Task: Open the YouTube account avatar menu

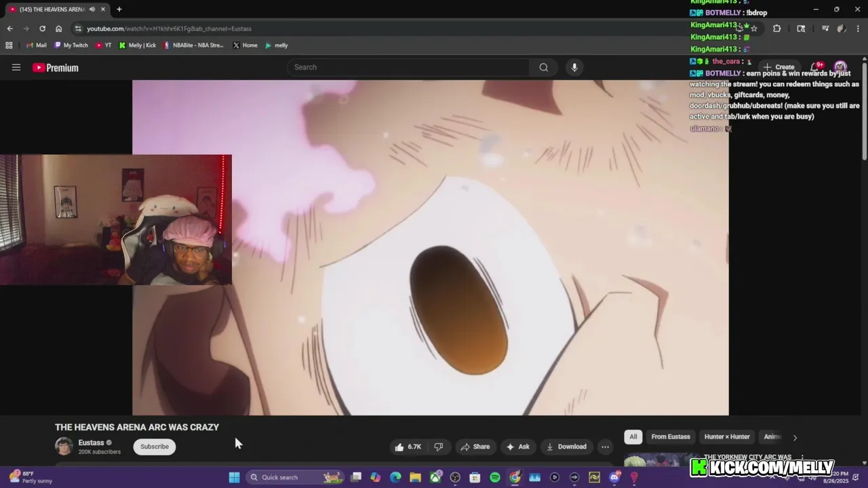Action: click(x=840, y=67)
